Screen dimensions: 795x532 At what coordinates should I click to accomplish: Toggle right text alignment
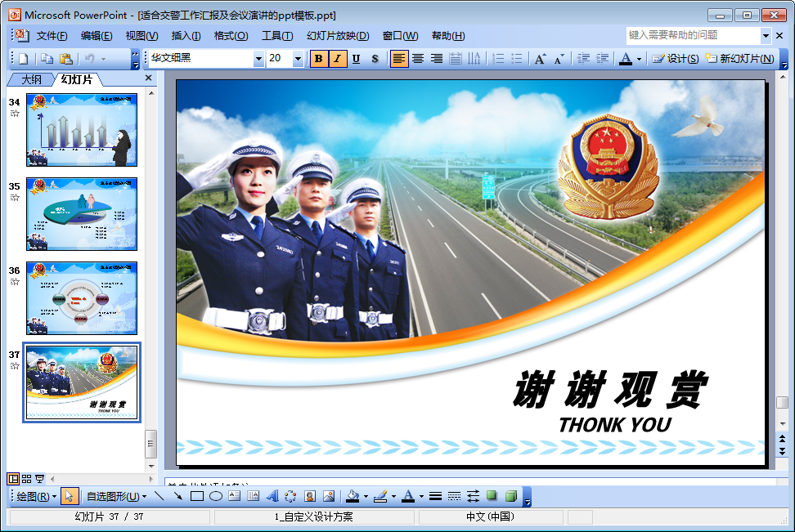[x=437, y=59]
